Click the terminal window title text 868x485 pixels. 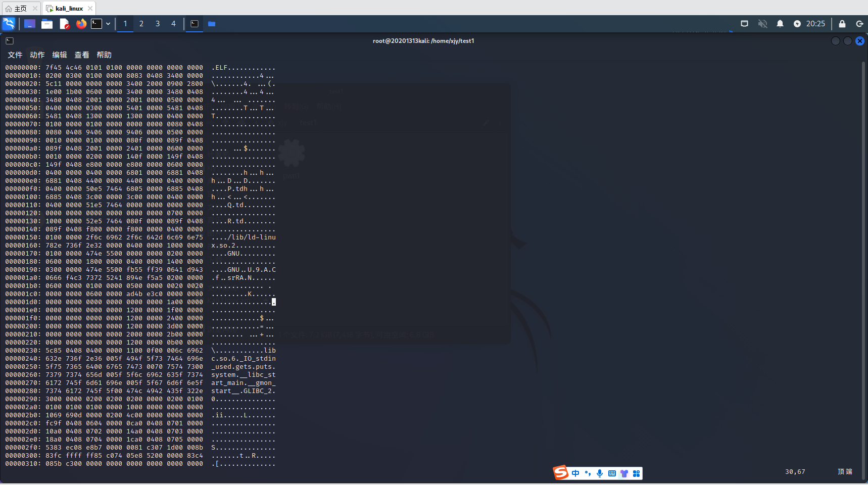[423, 41]
